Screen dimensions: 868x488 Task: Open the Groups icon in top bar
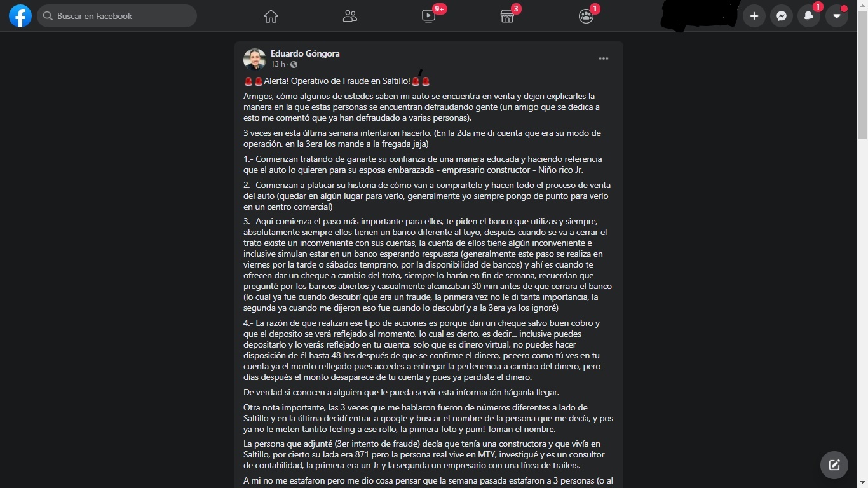[x=586, y=17]
